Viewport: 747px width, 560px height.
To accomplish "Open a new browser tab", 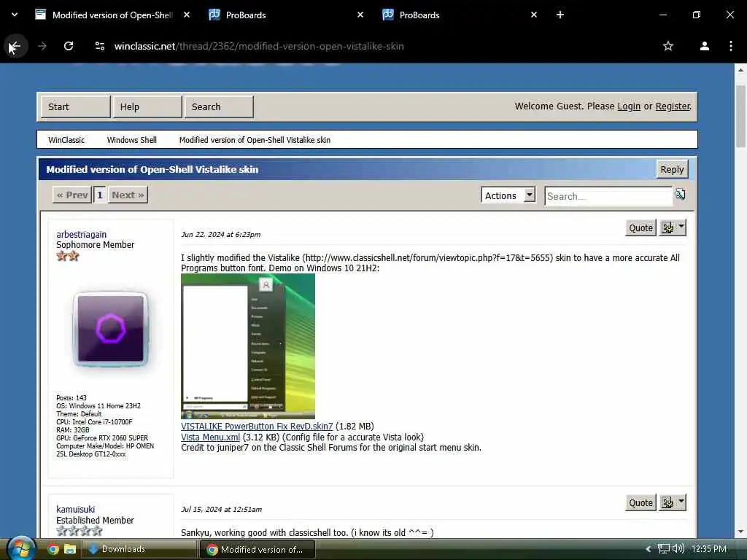I will [x=560, y=15].
